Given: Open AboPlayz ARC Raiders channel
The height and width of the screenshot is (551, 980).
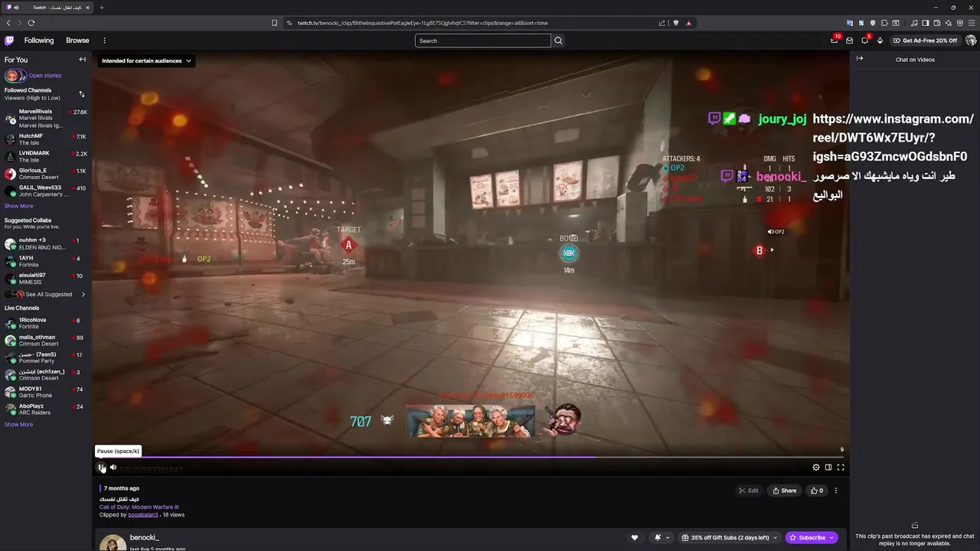Looking at the screenshot, I should pos(46,409).
